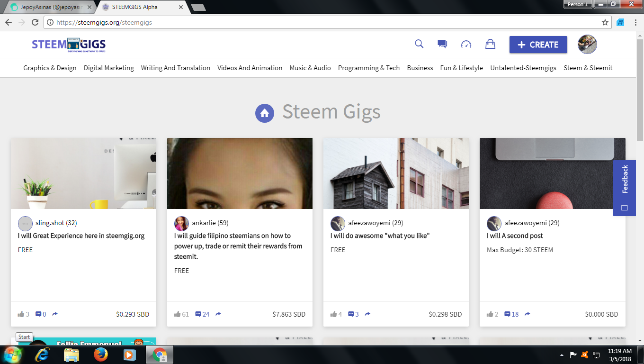This screenshot has height=364, width=644.
Task: Open 'I will Great Experience here' gig title
Action: tap(81, 236)
